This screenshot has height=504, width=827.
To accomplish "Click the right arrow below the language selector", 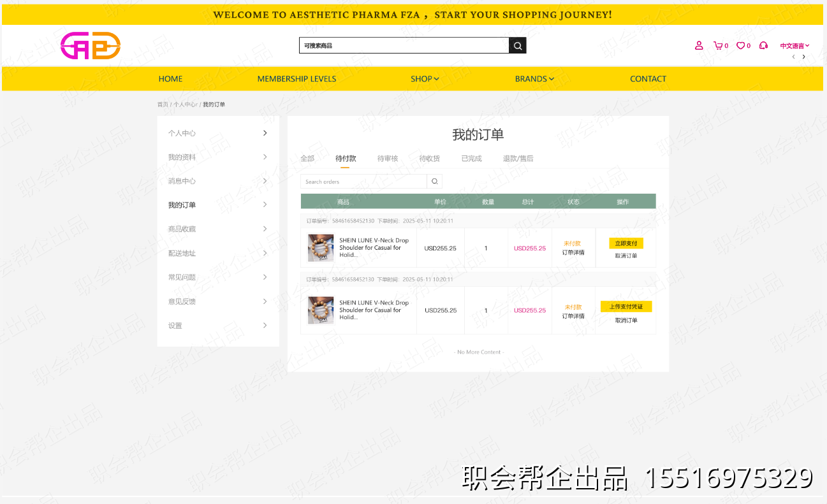I will click(803, 57).
